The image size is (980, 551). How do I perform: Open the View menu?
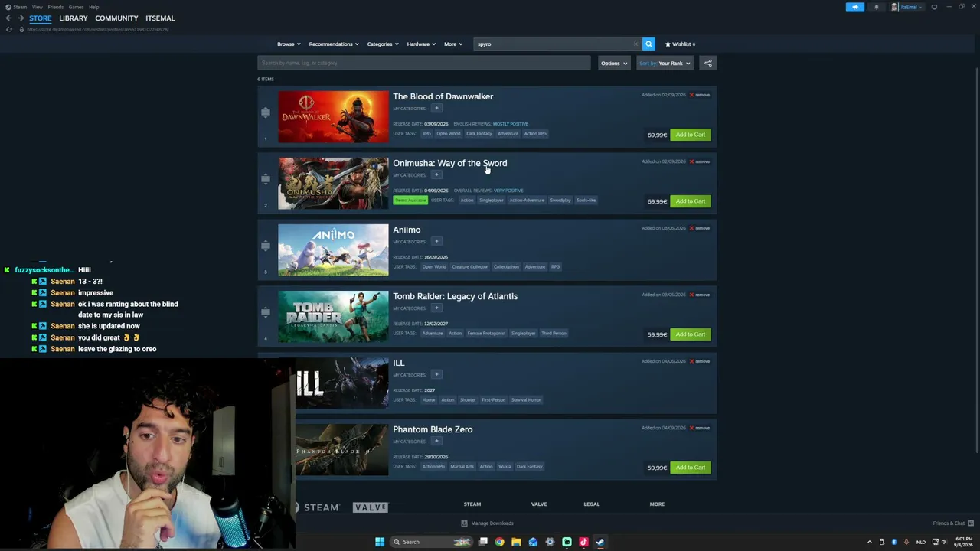coord(37,7)
